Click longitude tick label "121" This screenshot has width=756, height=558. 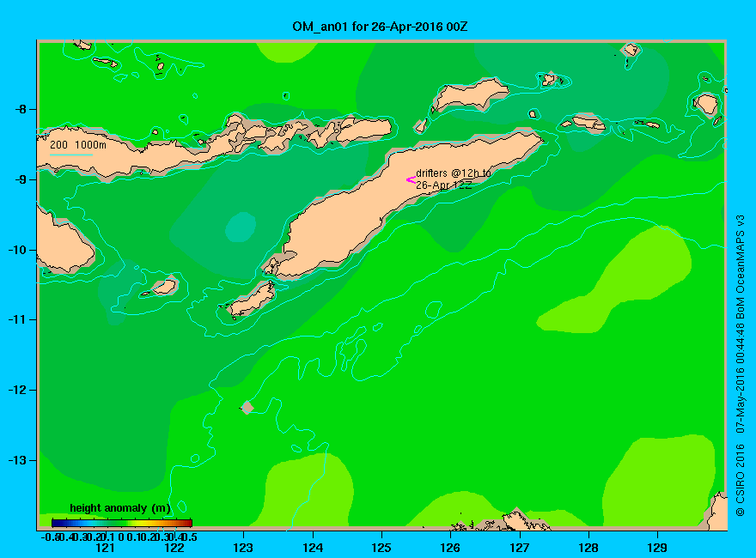[105, 548]
